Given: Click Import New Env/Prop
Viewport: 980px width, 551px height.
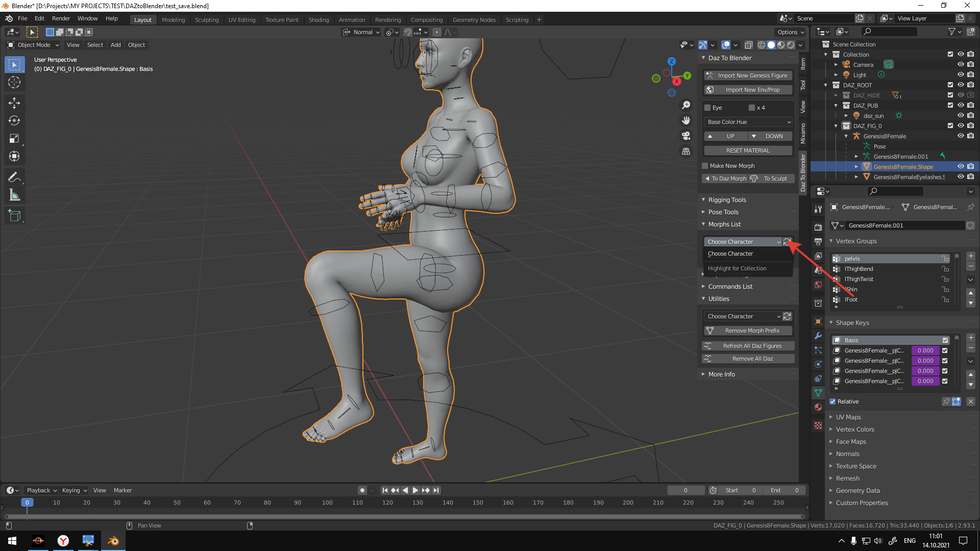Looking at the screenshot, I should click(747, 90).
